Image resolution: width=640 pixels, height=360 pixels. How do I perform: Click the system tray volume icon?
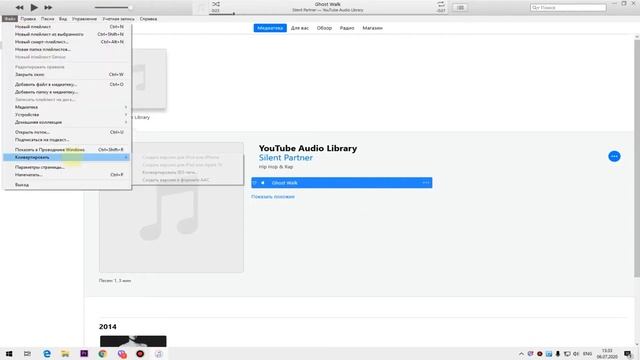click(576, 354)
